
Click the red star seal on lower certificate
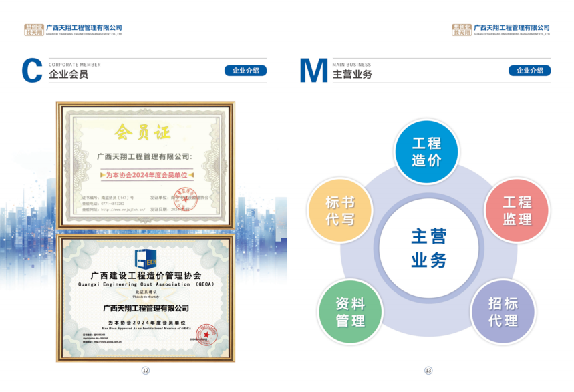pyautogui.click(x=206, y=335)
